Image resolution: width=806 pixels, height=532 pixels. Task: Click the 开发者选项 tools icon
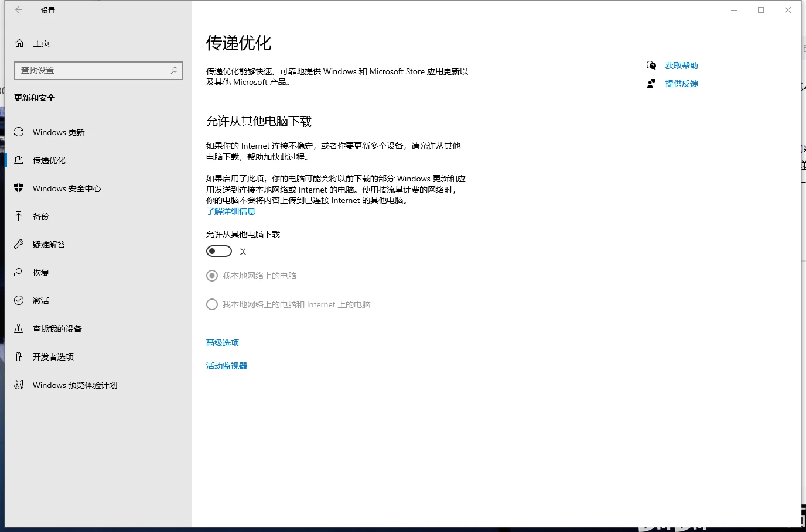click(19, 357)
